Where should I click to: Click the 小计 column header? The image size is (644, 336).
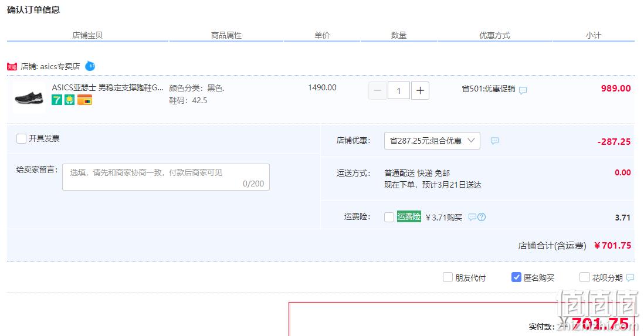(x=593, y=35)
